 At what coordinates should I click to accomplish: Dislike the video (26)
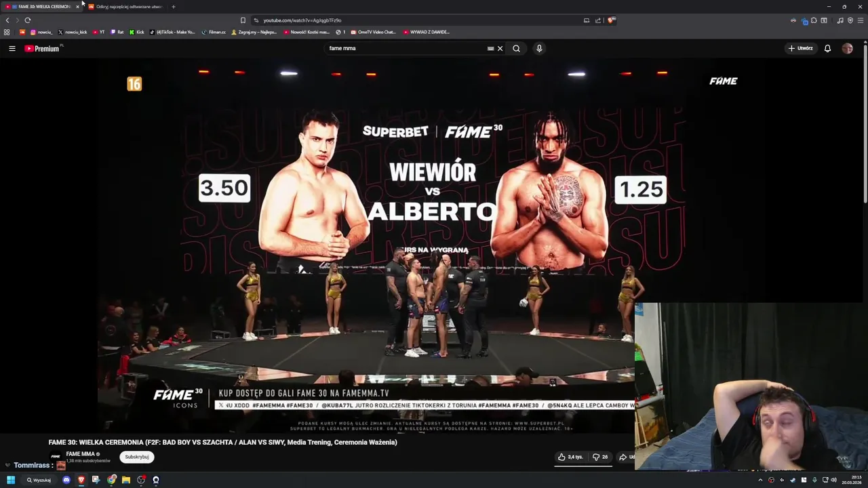coord(600,457)
